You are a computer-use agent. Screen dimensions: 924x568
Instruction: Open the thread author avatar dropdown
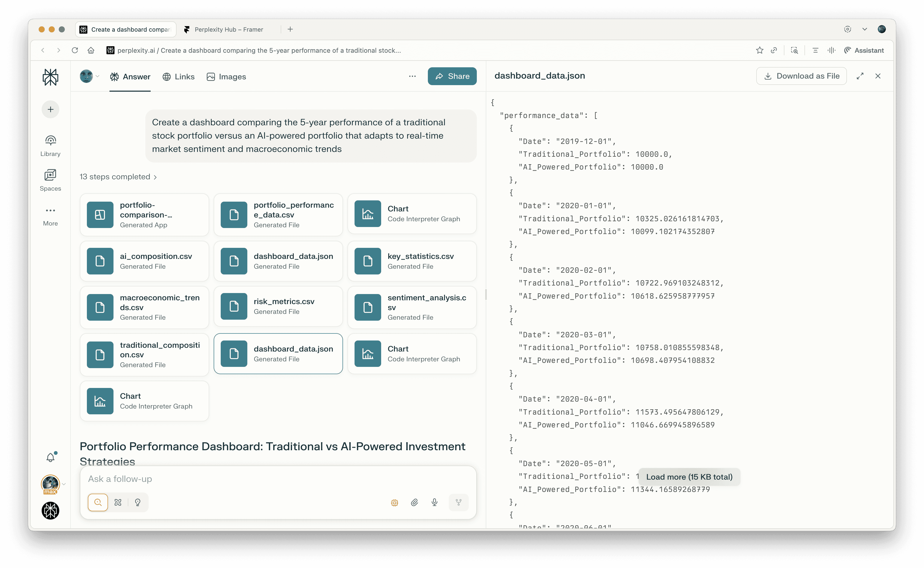[x=89, y=76]
